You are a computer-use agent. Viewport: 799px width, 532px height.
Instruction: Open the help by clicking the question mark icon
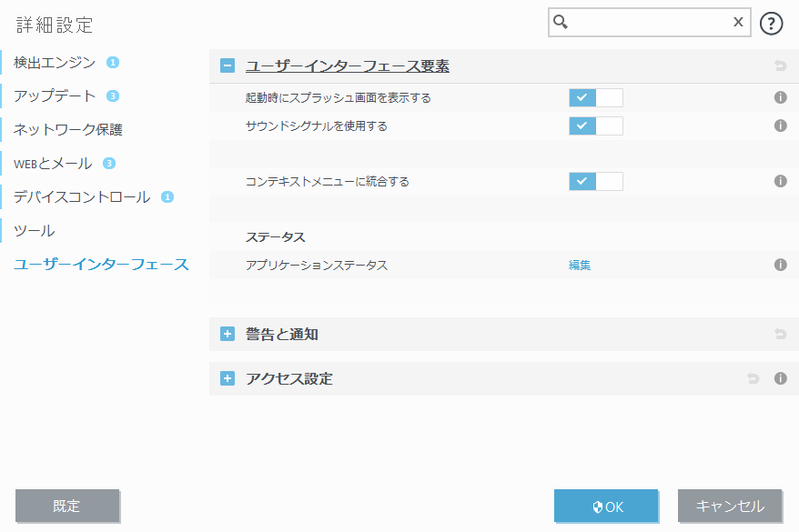pyautogui.click(x=771, y=22)
